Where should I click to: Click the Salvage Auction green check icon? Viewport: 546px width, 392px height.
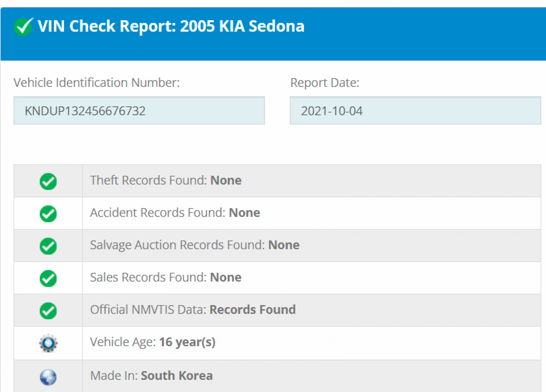(48, 246)
